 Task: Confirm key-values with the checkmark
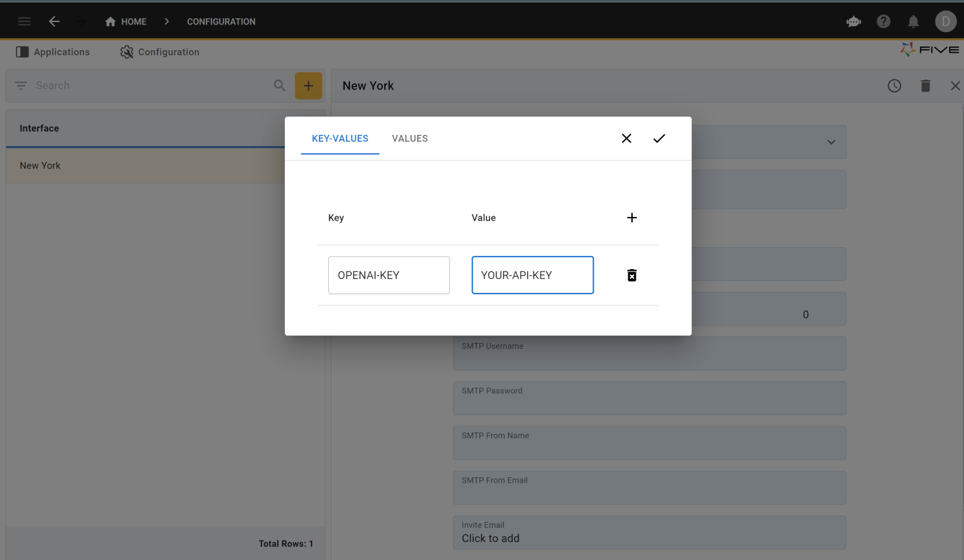[x=659, y=139]
